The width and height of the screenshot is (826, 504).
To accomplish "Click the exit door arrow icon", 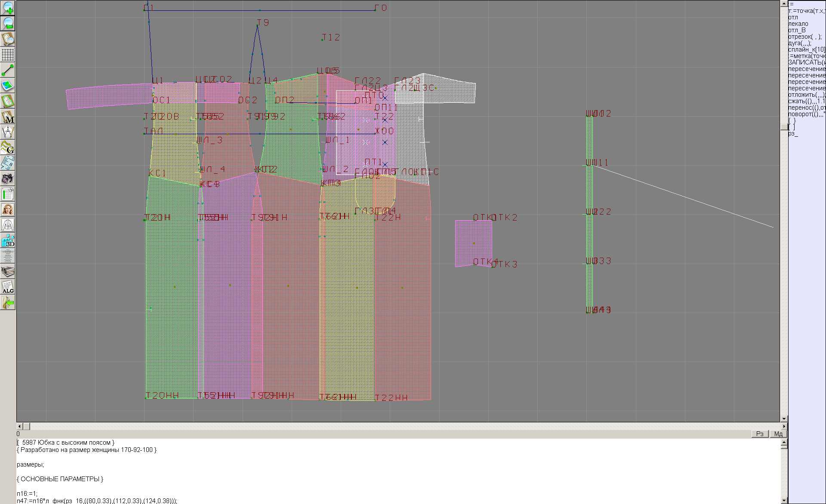I will click(8, 303).
